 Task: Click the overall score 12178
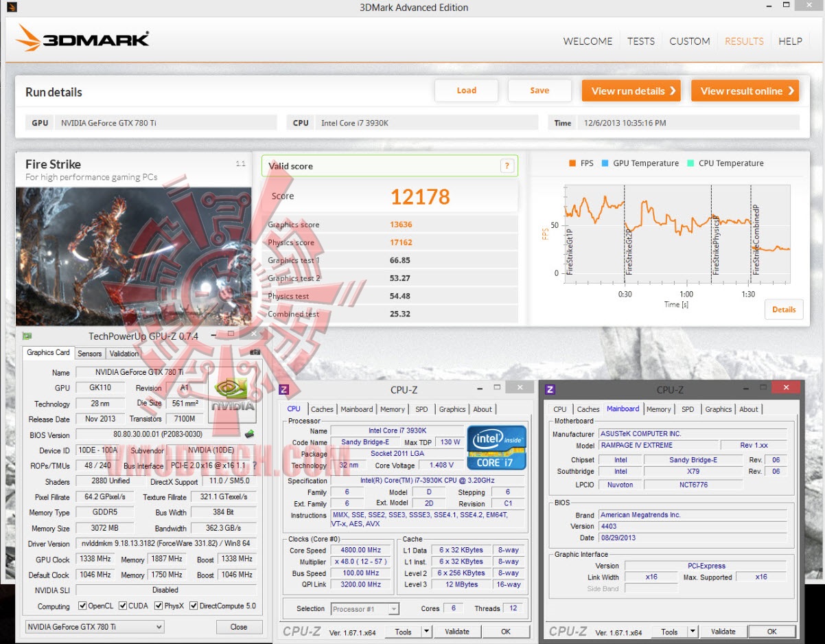click(x=420, y=197)
